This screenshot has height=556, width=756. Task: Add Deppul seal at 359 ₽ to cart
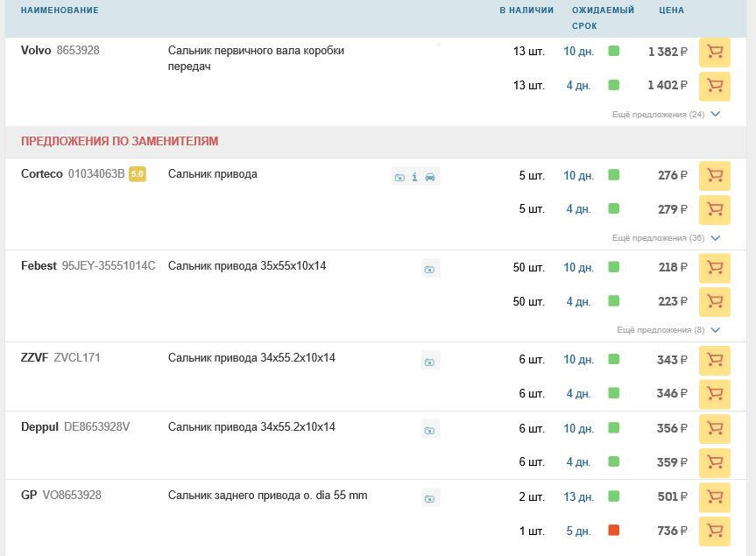[715, 462]
